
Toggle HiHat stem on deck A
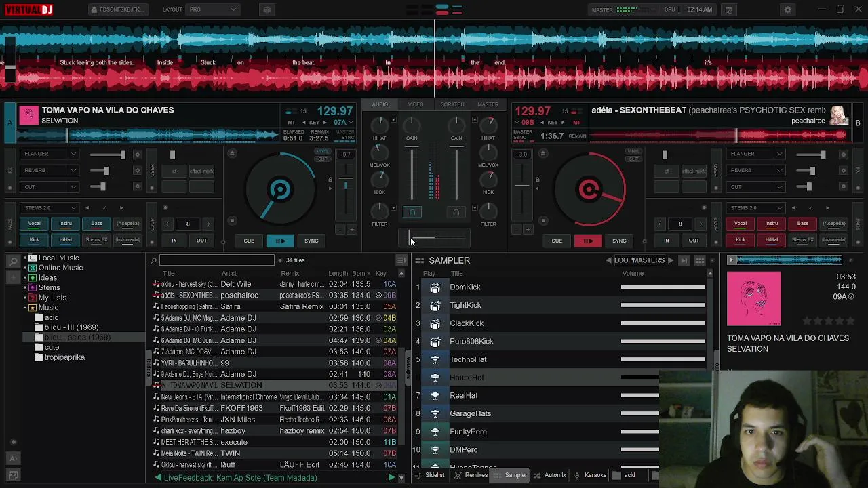pos(65,240)
